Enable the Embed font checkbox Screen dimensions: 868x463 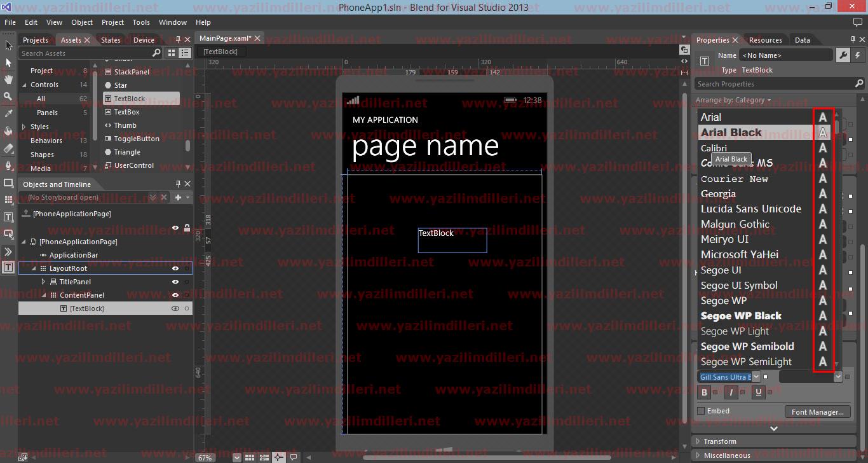(x=701, y=411)
